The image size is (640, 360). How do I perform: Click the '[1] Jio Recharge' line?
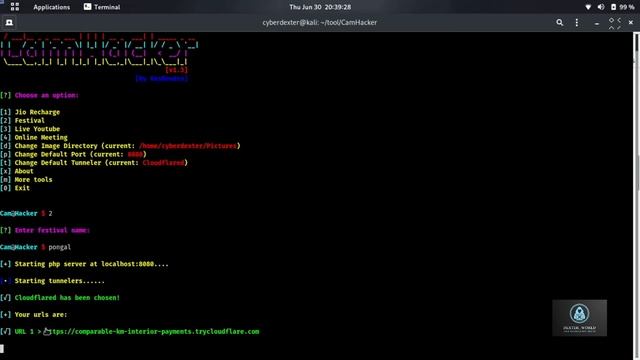click(x=30, y=112)
